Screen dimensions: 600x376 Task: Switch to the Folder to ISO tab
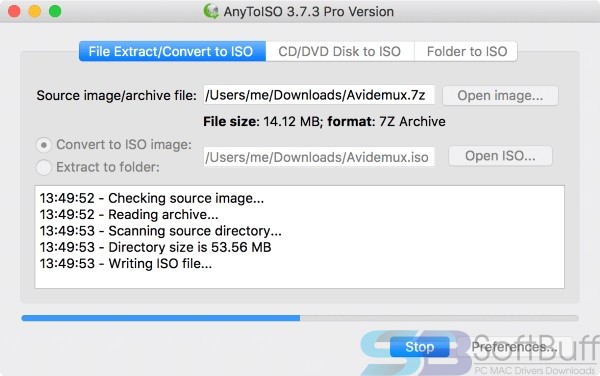point(466,51)
